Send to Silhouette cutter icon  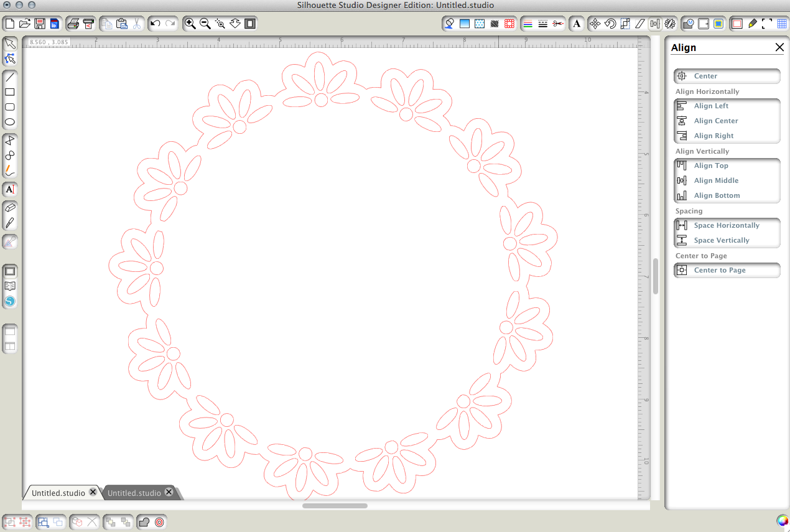88,24
